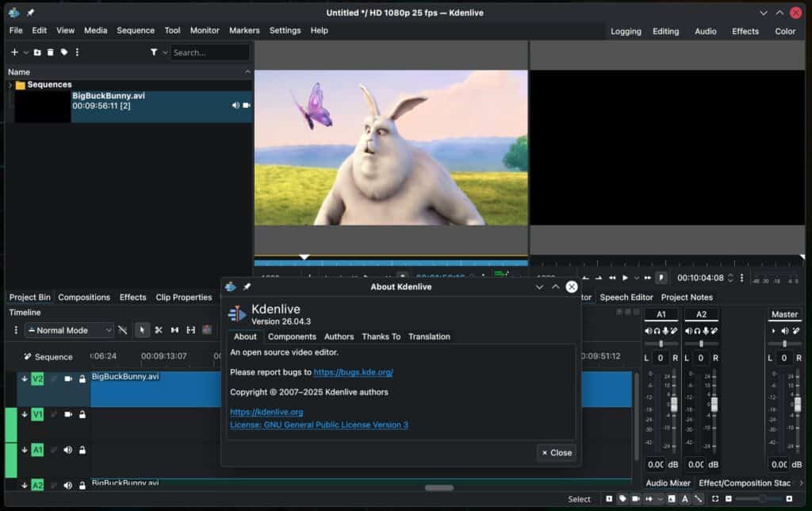Open the Monitor menu
The width and height of the screenshot is (812, 511).
[x=205, y=31]
